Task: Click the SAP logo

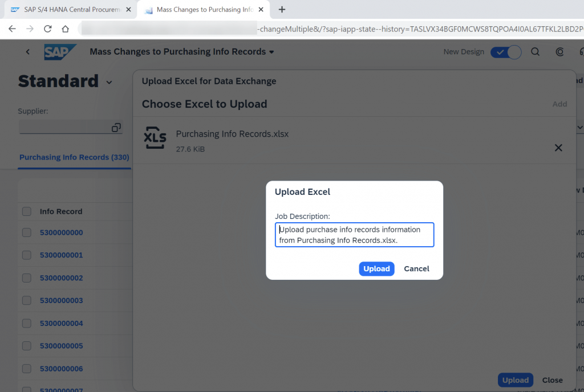Action: (x=60, y=52)
